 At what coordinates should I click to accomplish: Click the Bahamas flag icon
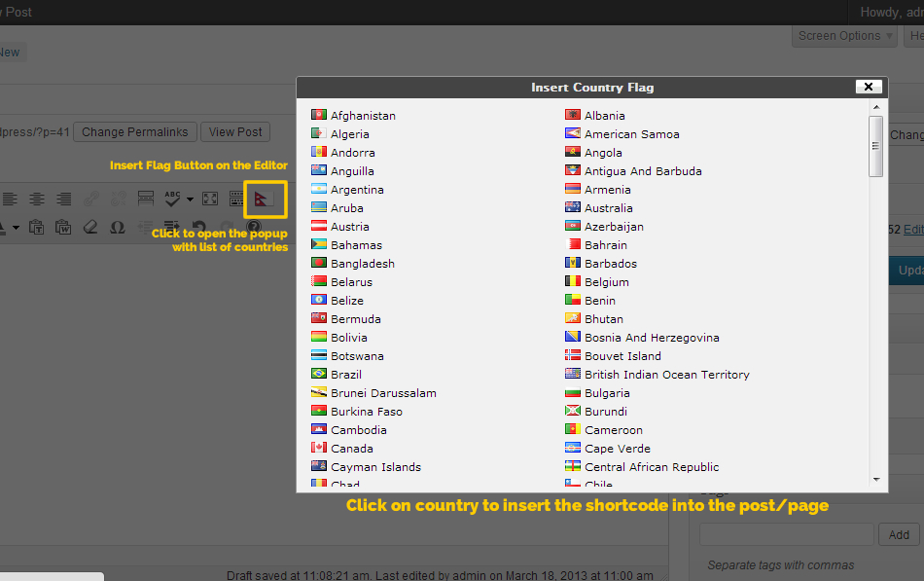(319, 243)
